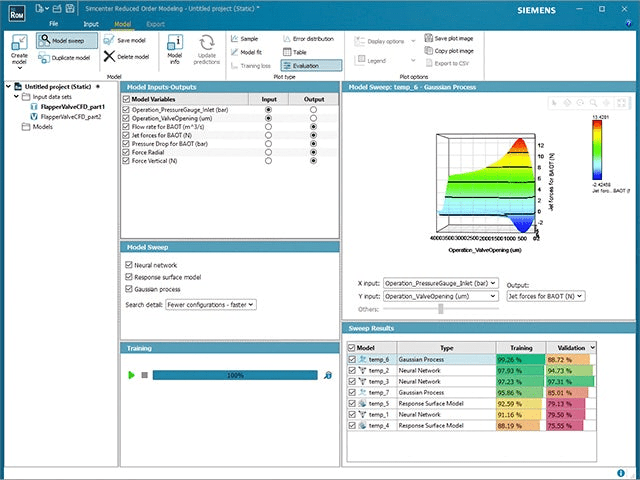The image size is (640, 480).
Task: Select the output radio for Force Radial
Action: click(x=314, y=153)
